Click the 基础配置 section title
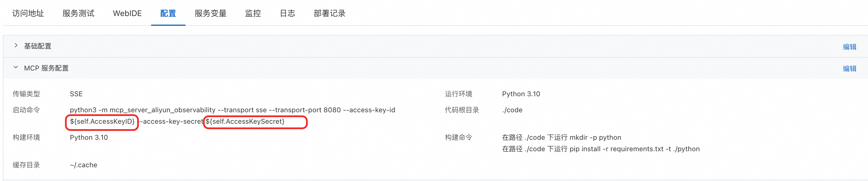868x181 pixels. (x=38, y=46)
